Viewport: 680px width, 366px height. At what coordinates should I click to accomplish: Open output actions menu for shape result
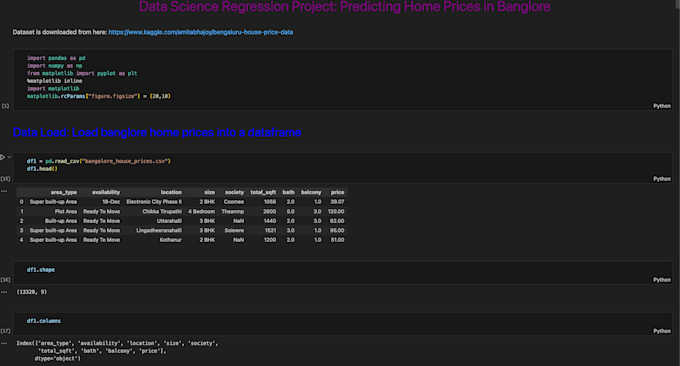4,292
